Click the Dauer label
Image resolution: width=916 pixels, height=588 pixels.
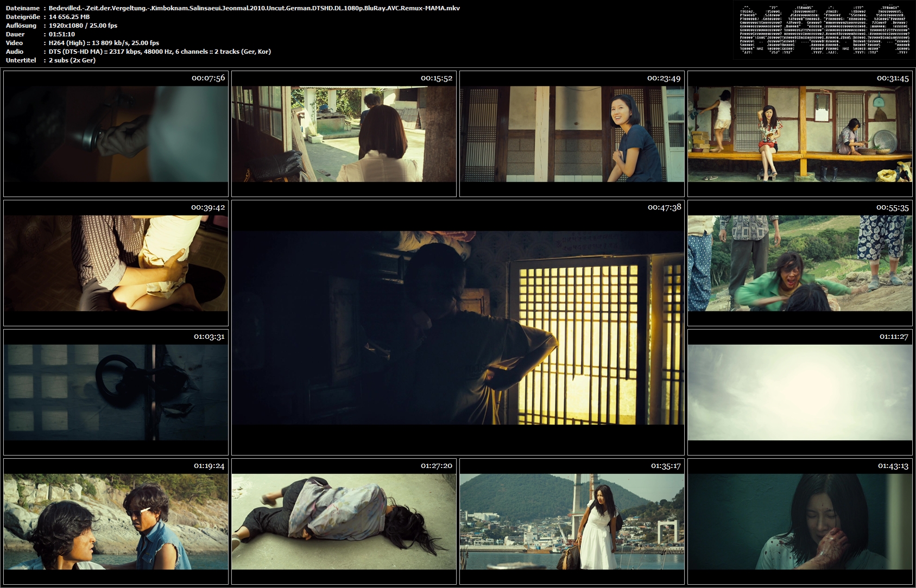[x=15, y=34]
